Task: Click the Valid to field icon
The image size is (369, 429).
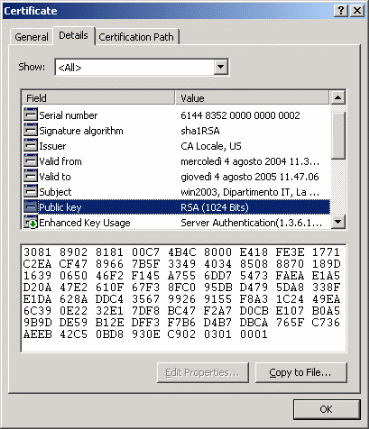Action: (x=30, y=176)
